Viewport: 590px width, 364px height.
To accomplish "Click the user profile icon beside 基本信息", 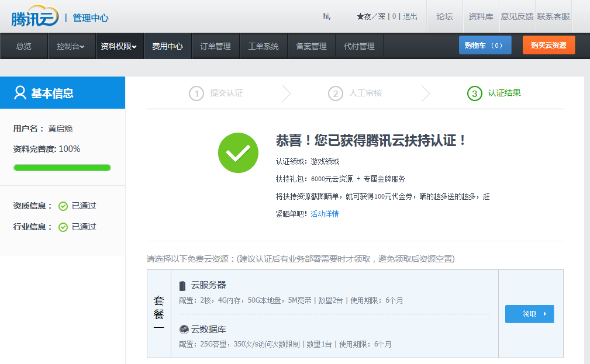I will coord(20,92).
